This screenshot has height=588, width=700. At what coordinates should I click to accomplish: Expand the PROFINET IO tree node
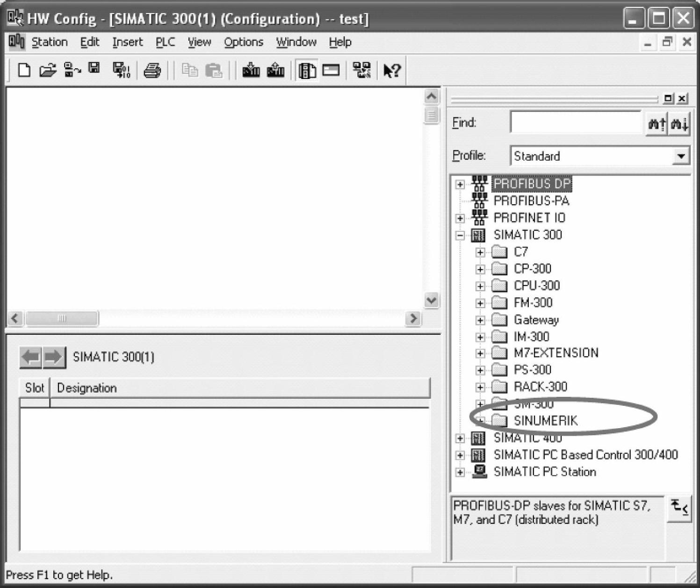tap(460, 218)
